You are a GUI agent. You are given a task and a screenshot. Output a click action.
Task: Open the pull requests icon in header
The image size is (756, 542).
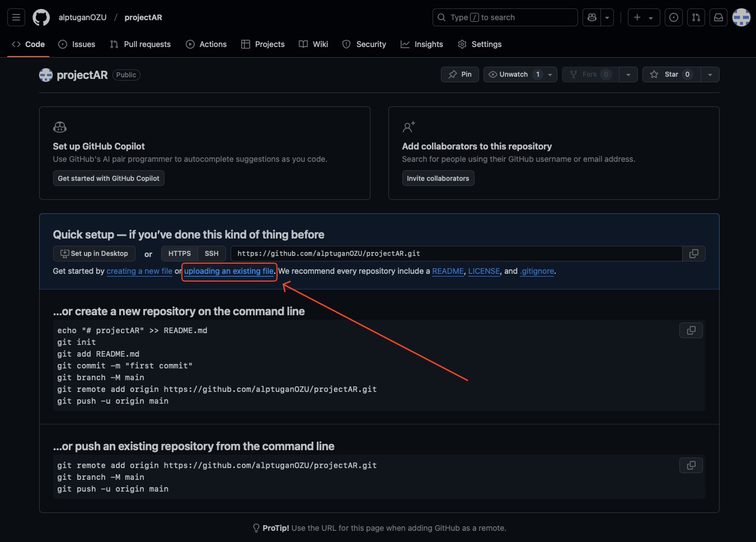[x=696, y=17]
